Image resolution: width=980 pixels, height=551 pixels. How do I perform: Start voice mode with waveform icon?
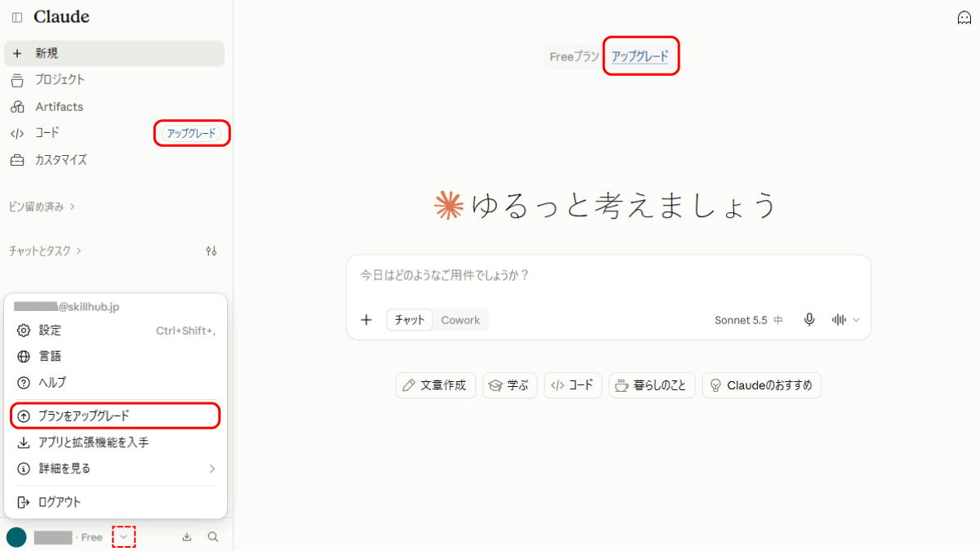tap(839, 320)
